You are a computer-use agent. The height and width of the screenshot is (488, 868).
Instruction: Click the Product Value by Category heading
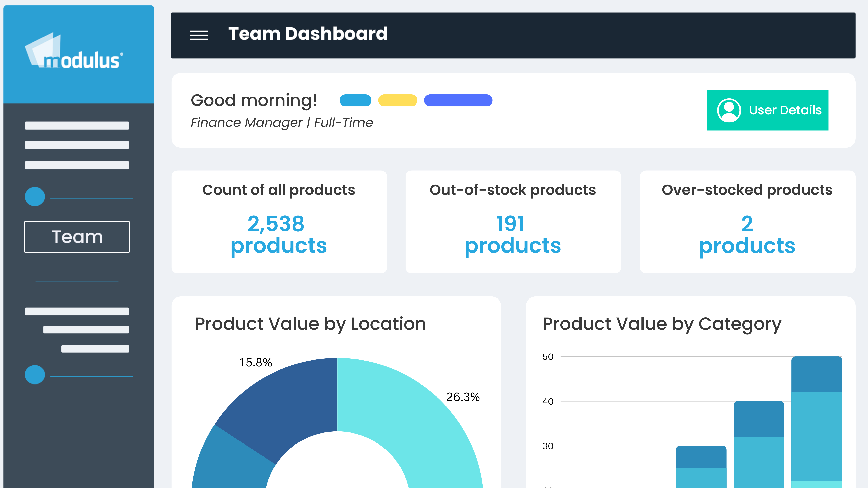pos(662,324)
